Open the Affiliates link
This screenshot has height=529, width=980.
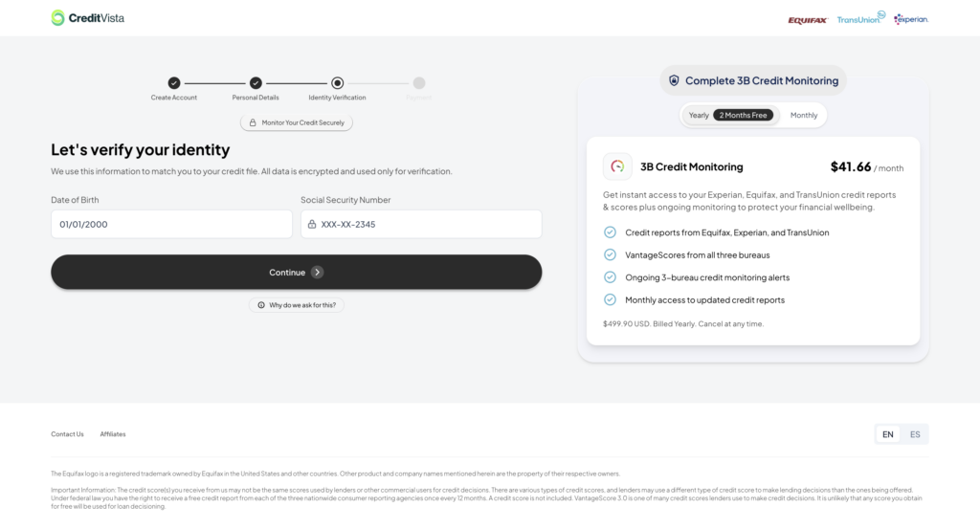click(113, 434)
